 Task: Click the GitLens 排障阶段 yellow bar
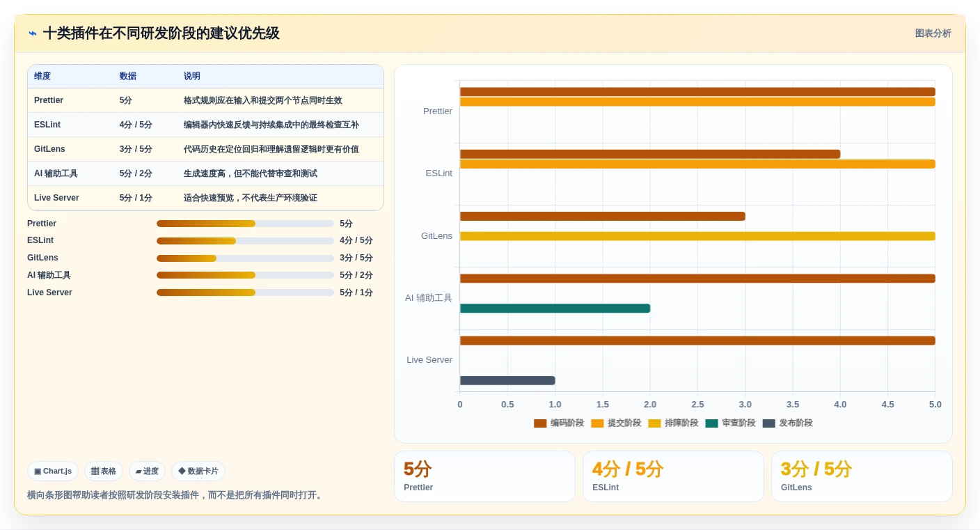[x=697, y=236]
